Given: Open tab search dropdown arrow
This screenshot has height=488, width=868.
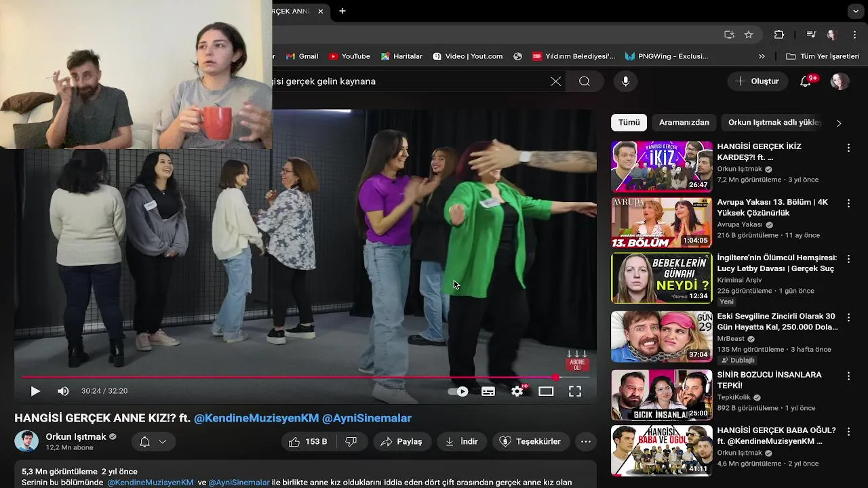Looking at the screenshot, I should pos(856,11).
